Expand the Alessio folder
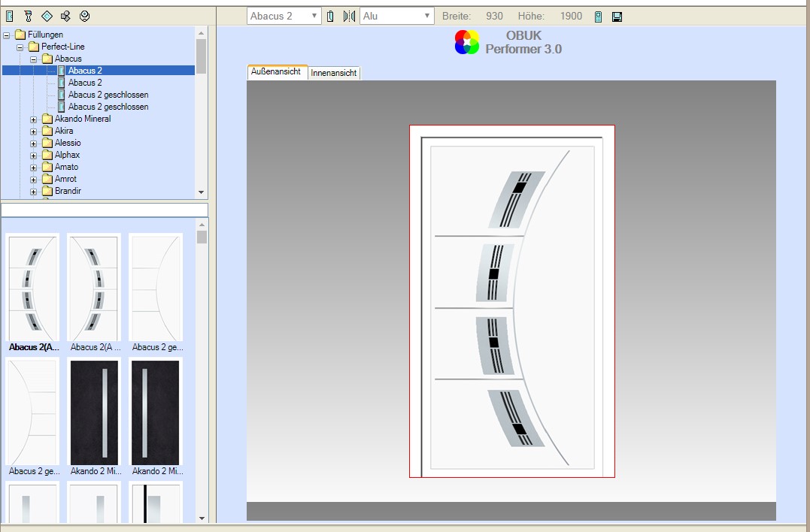The height and width of the screenshot is (532, 810). (x=34, y=144)
